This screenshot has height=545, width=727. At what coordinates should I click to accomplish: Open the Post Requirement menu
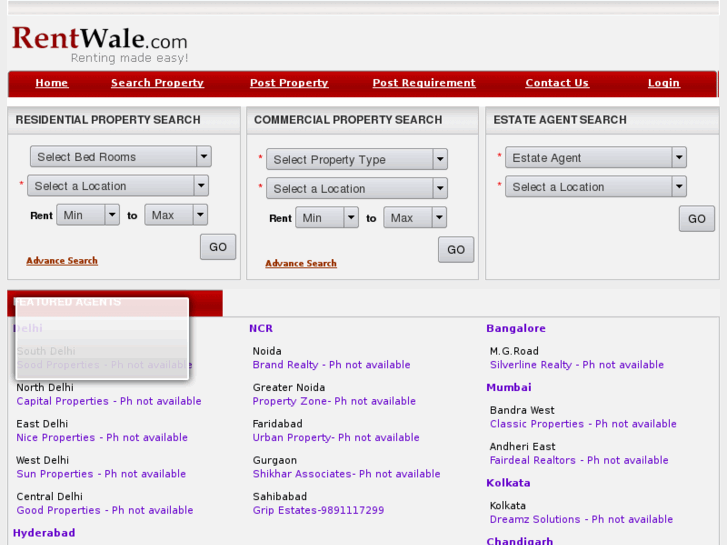[424, 83]
